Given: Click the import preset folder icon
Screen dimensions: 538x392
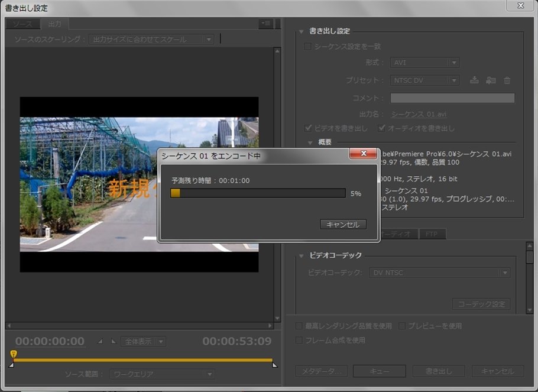Looking at the screenshot, I should coord(491,80).
